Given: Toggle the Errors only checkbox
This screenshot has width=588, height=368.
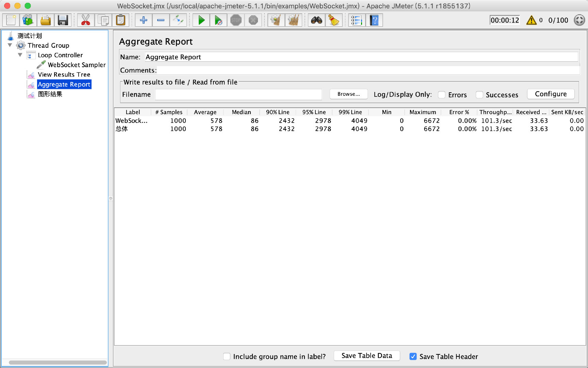Looking at the screenshot, I should pyautogui.click(x=442, y=95).
